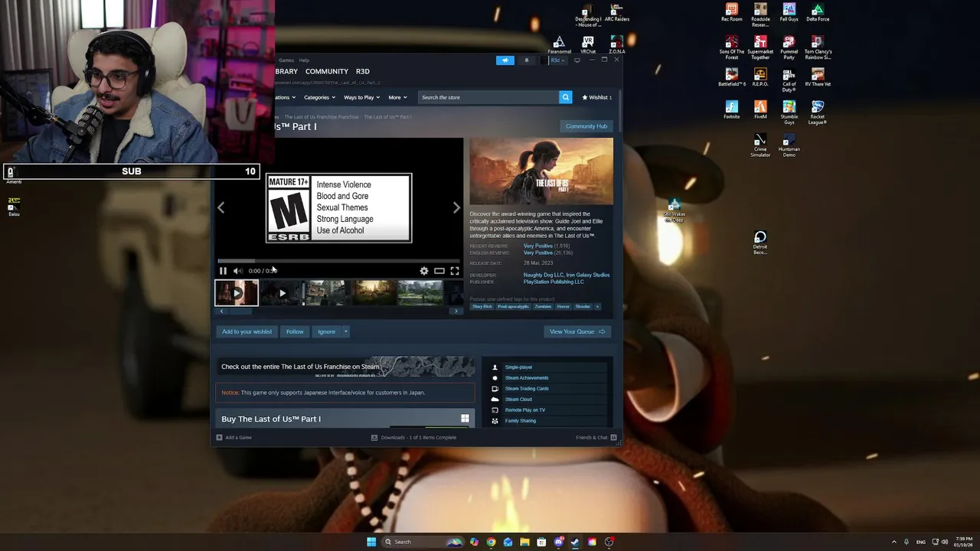The height and width of the screenshot is (551, 980).
Task: Open the Horror tag
Action: 563,306
